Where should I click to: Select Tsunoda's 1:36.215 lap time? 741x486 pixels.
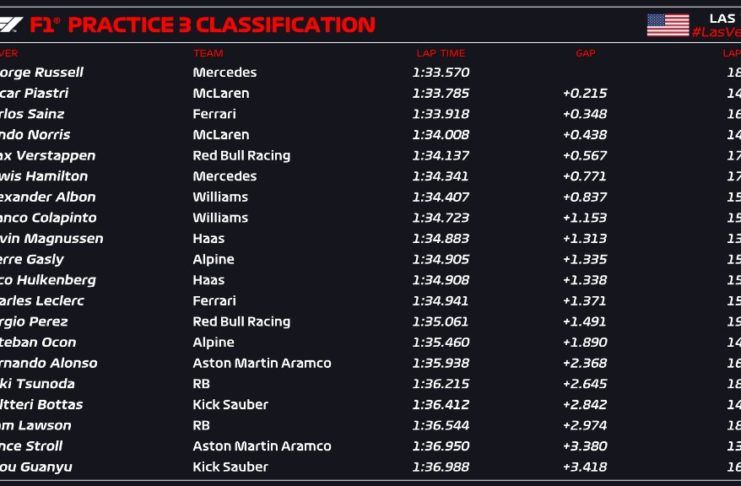tap(440, 383)
